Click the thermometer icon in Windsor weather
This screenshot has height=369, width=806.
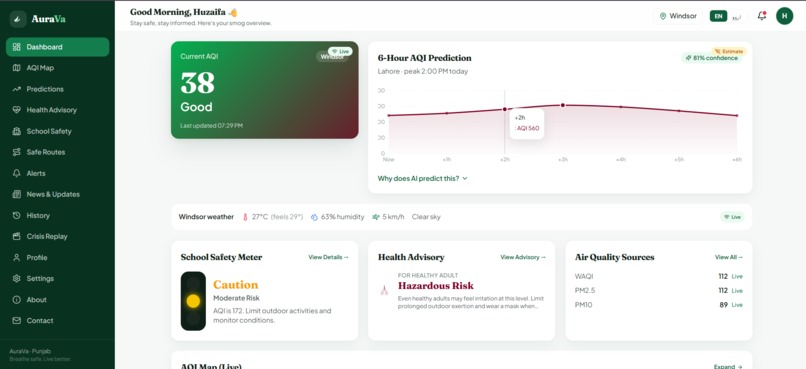click(245, 217)
